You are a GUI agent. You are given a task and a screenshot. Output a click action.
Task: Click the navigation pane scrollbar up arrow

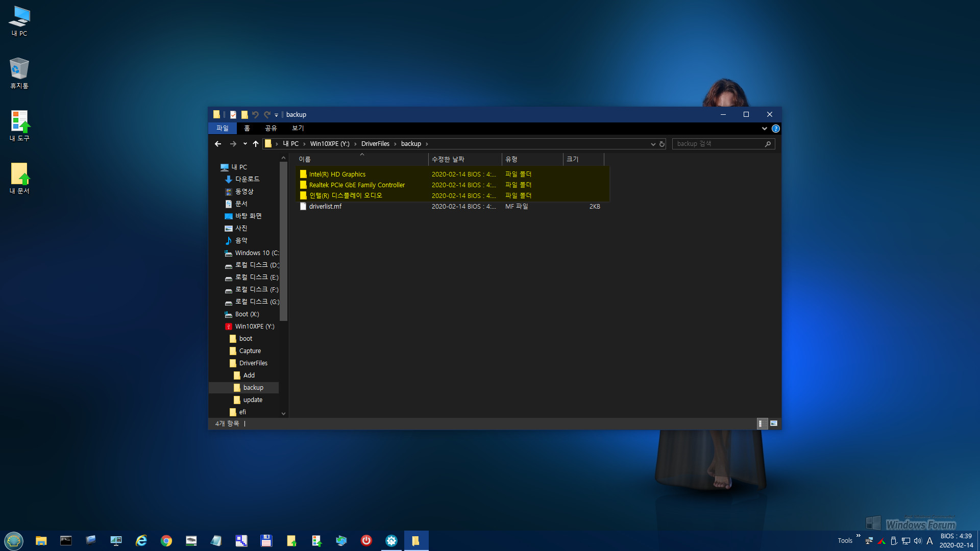tap(284, 158)
